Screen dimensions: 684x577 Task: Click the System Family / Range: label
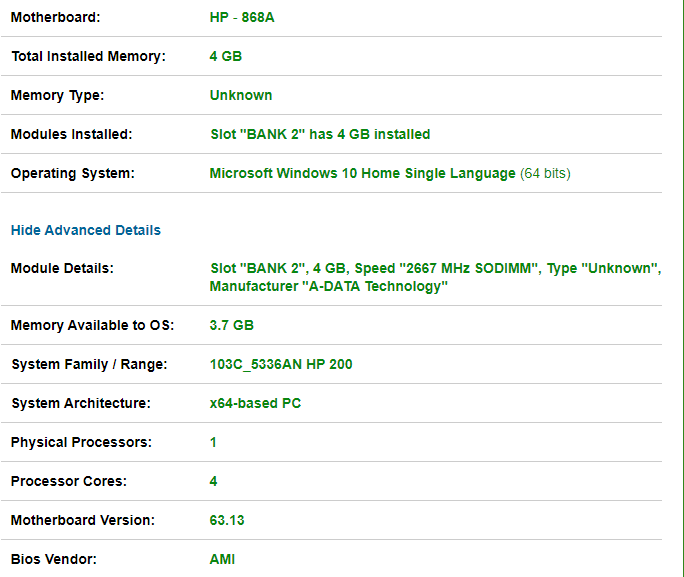pos(89,364)
